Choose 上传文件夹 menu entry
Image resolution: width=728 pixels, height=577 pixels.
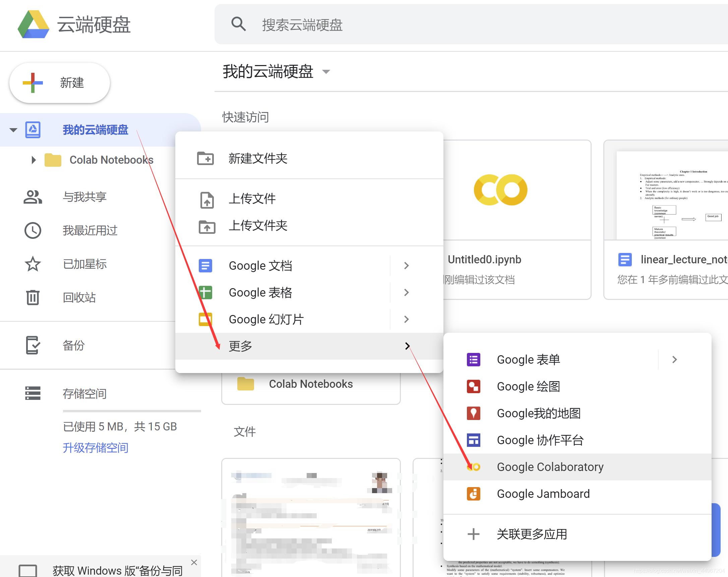click(309, 226)
